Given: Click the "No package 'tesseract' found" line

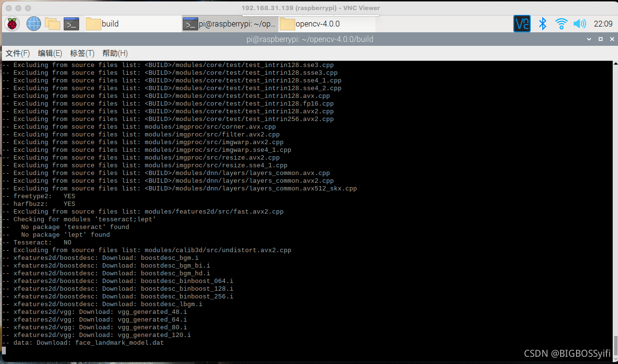Looking at the screenshot, I should tap(66, 227).
